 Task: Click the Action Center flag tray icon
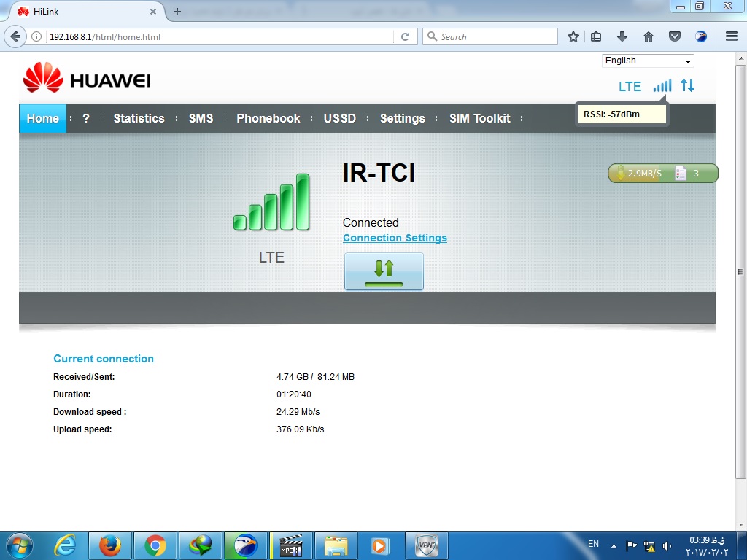tap(631, 545)
